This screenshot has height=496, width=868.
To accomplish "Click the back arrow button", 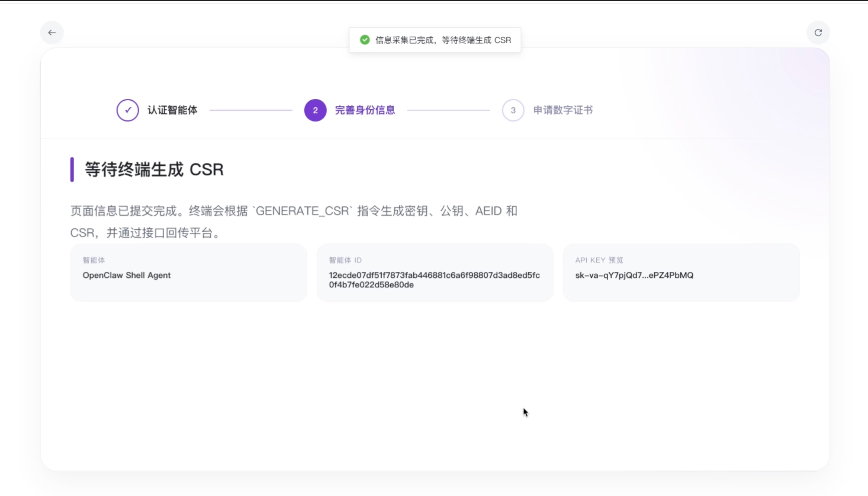I will 52,33.
